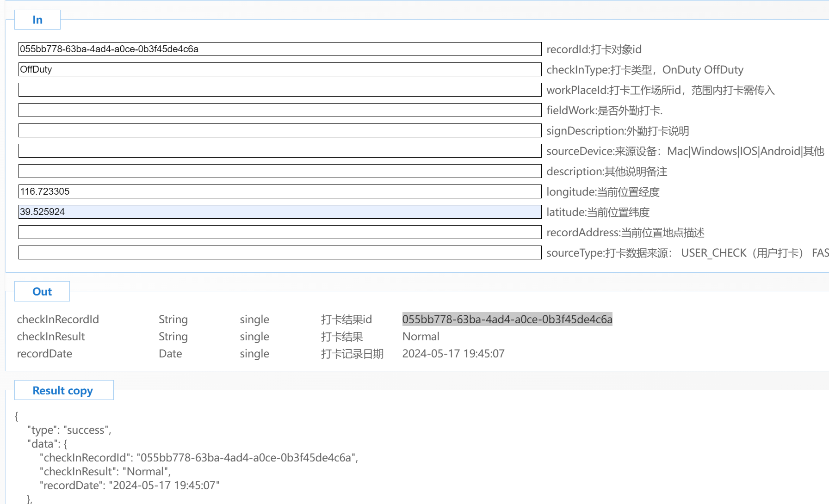Image resolution: width=829 pixels, height=504 pixels.
Task: Click the fieldWork label text
Action: [x=605, y=111]
